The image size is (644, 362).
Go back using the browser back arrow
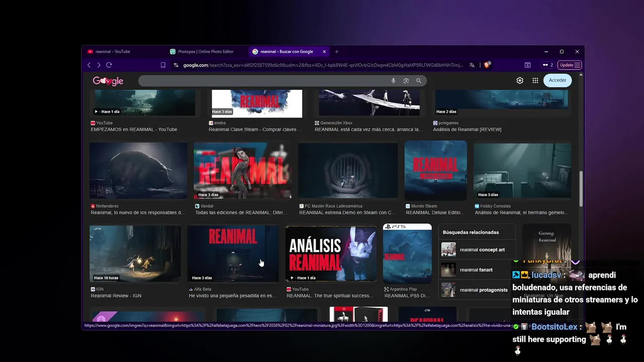pyautogui.click(x=89, y=65)
